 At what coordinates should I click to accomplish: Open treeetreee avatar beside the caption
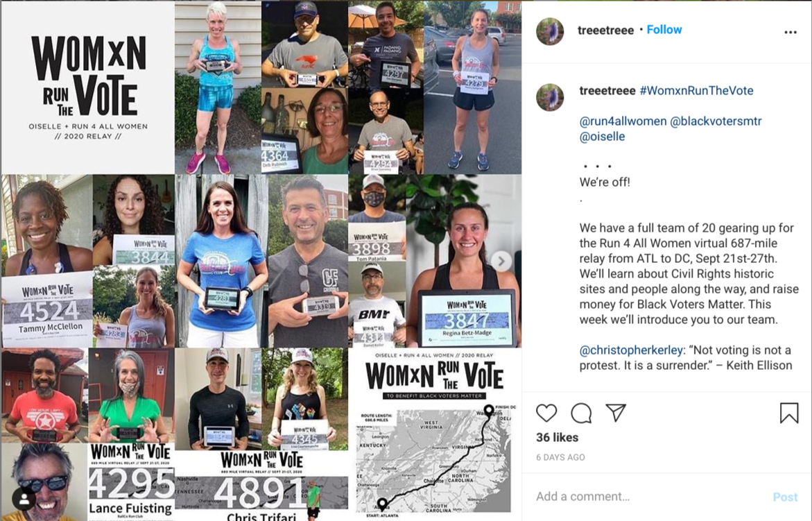549,97
